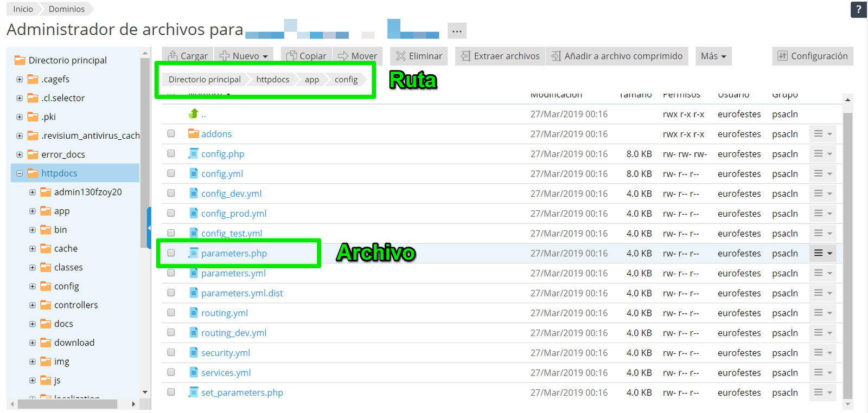868x413 pixels.
Task: Open the addons row actions menu
Action: click(x=822, y=134)
